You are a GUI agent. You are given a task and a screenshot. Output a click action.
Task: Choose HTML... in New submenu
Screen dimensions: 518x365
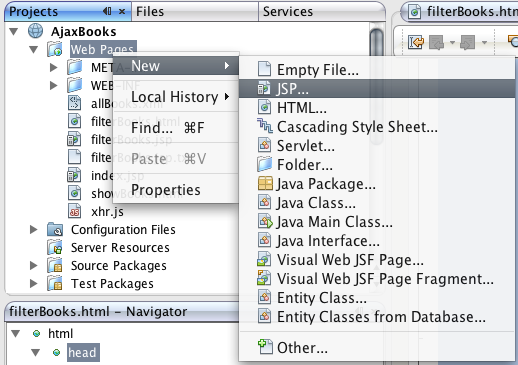pyautogui.click(x=377, y=108)
